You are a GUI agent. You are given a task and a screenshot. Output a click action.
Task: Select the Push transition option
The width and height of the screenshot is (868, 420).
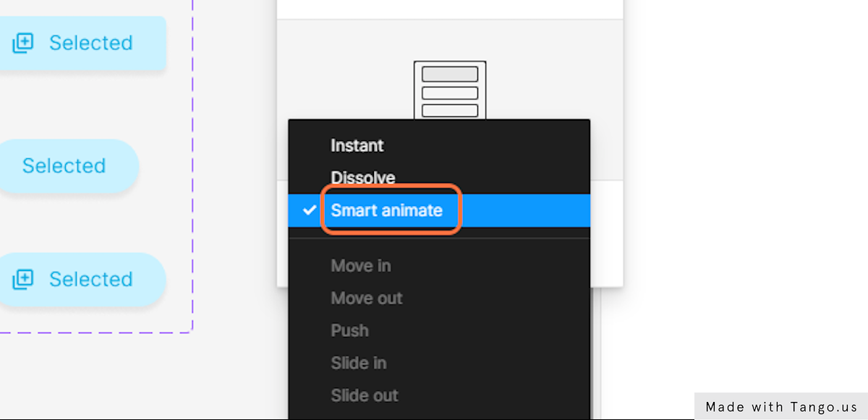point(350,330)
